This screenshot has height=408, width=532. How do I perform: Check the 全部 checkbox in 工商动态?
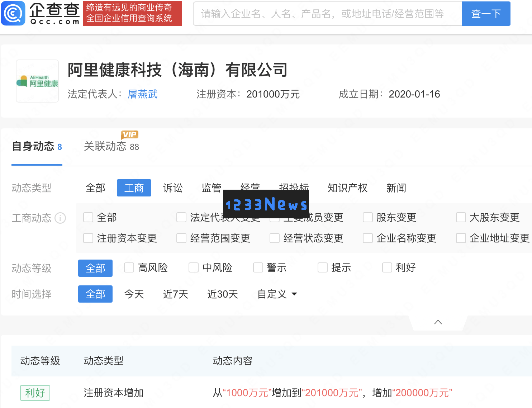tap(88, 217)
